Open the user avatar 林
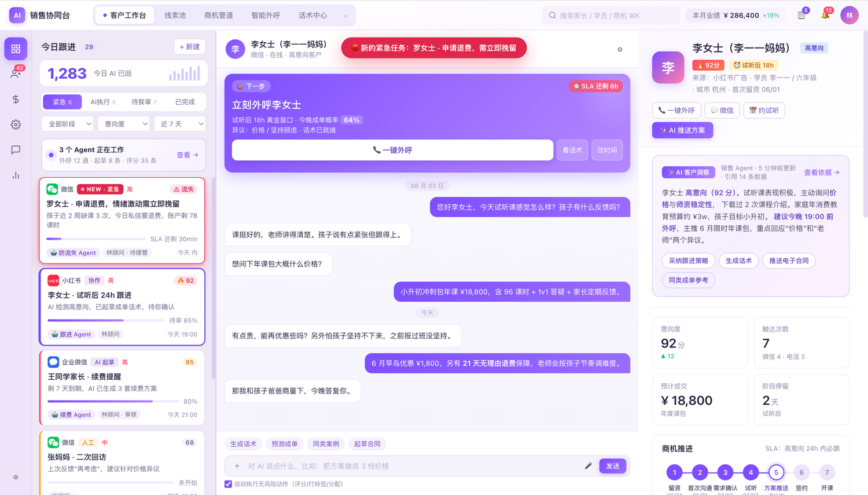The image size is (868, 495). 849,15
